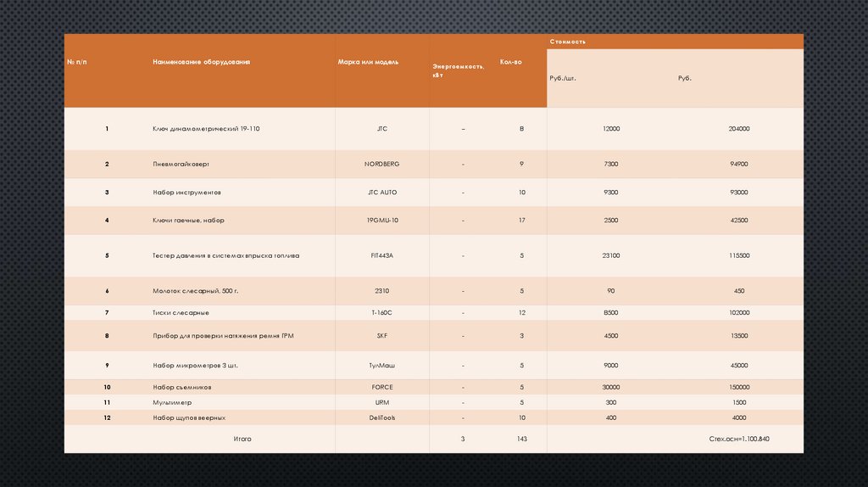Click the 'Кол-во' column header
Image resolution: width=868 pixels, height=487 pixels.
510,62
